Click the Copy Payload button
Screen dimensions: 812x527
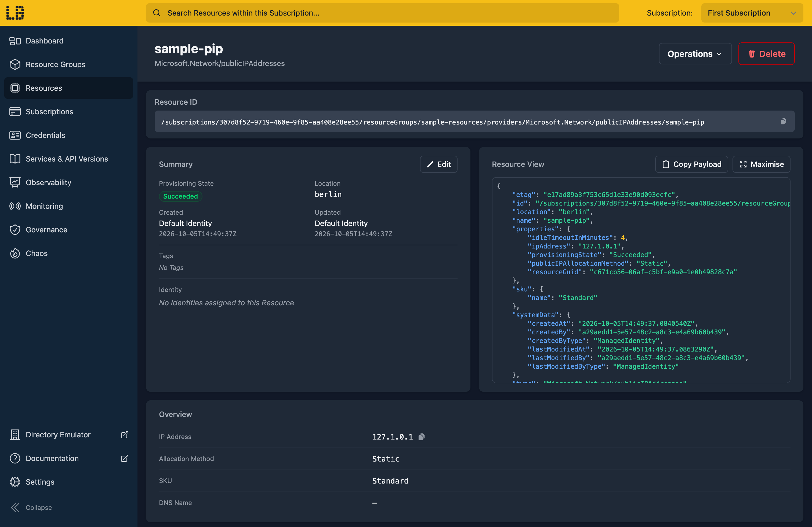pyautogui.click(x=691, y=164)
